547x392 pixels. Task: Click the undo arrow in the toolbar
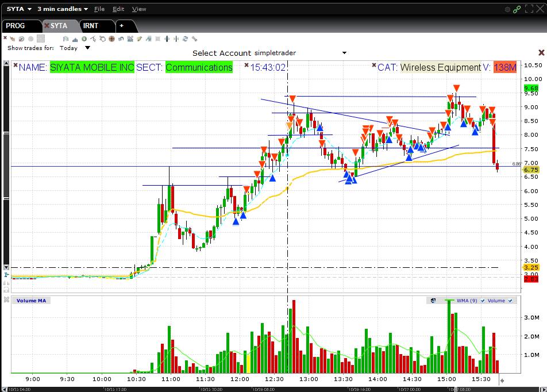tap(121, 39)
